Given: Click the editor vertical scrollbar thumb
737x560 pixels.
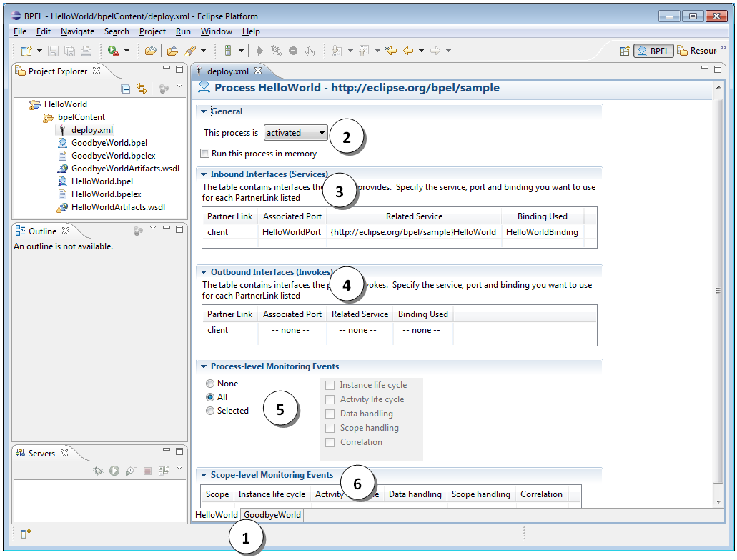Looking at the screenshot, I should click(718, 291).
